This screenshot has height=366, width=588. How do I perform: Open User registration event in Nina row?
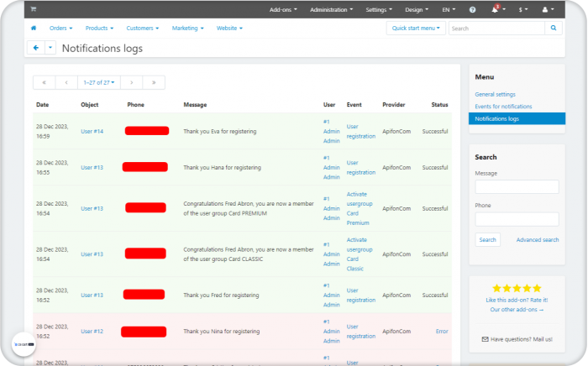coord(360,331)
